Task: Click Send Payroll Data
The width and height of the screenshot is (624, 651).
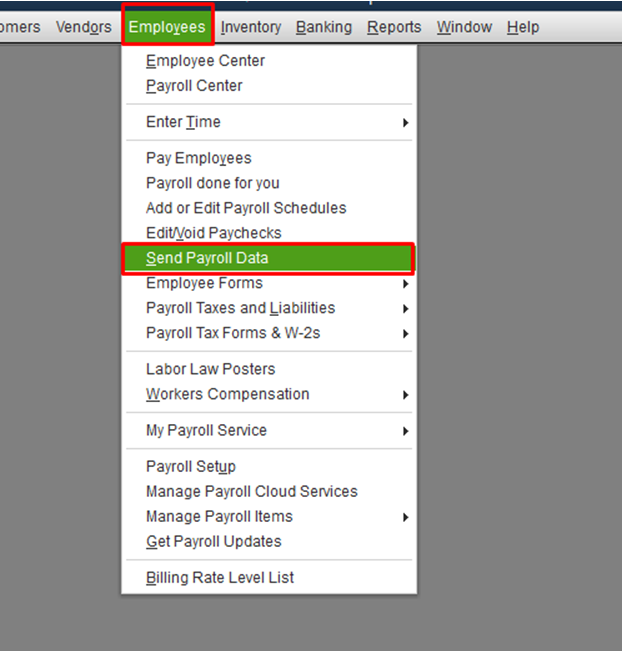Action: (269, 258)
